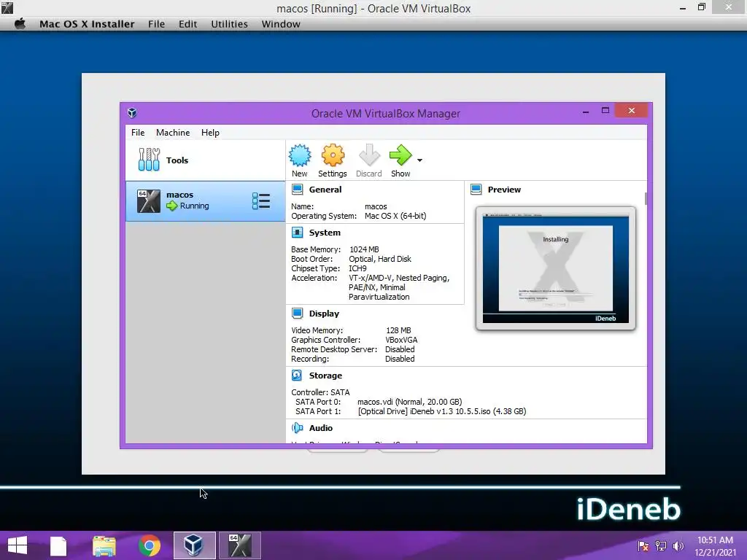
Task: Click the Graphics Controller VBoxVGA value
Action: tap(401, 340)
